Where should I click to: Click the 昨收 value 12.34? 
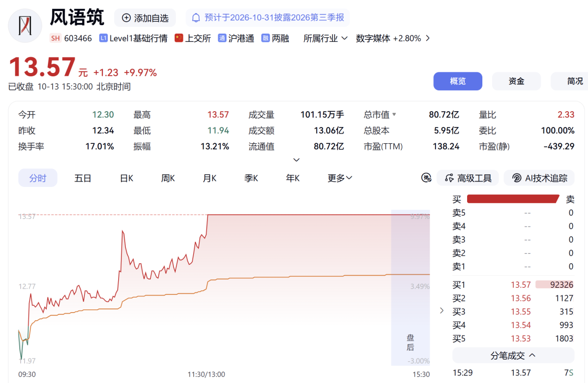pos(103,130)
